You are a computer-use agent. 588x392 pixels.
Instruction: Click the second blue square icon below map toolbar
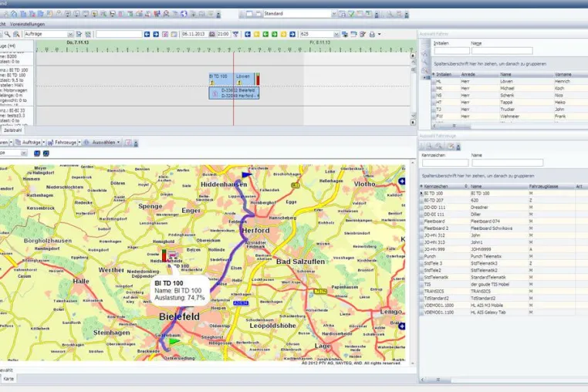click(46, 153)
